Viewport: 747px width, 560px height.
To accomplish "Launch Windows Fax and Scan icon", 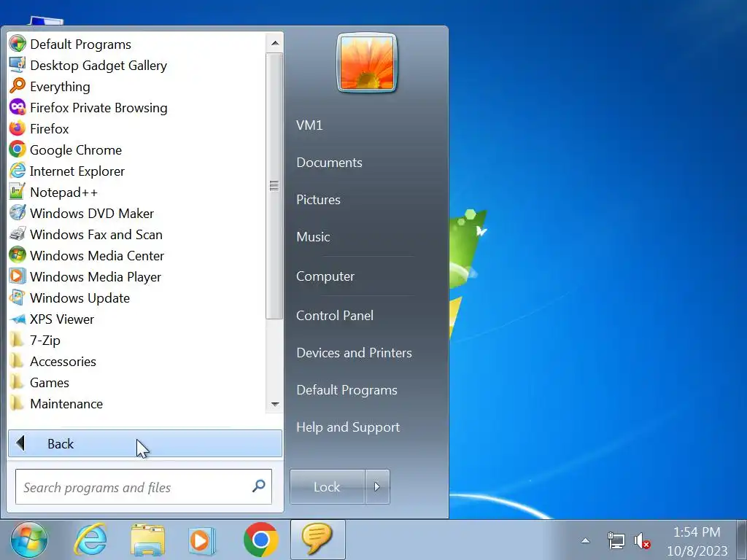I will point(18,234).
